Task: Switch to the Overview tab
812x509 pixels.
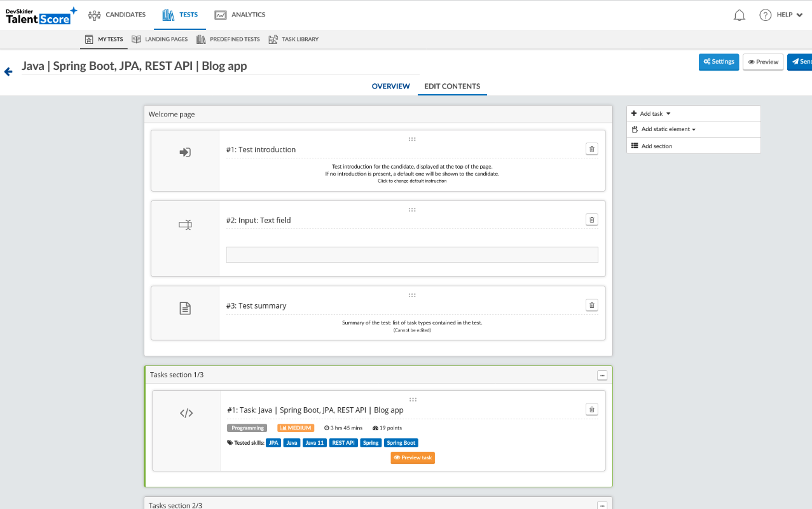Action: [x=390, y=86]
